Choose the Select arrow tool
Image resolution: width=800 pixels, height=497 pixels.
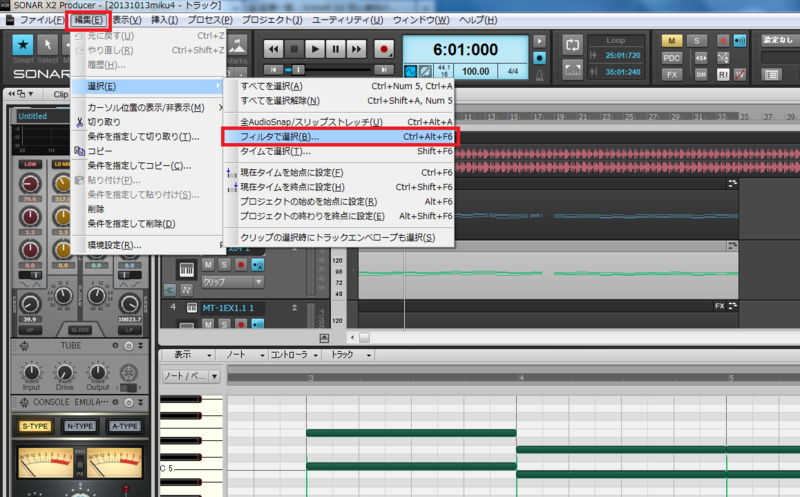click(x=47, y=45)
